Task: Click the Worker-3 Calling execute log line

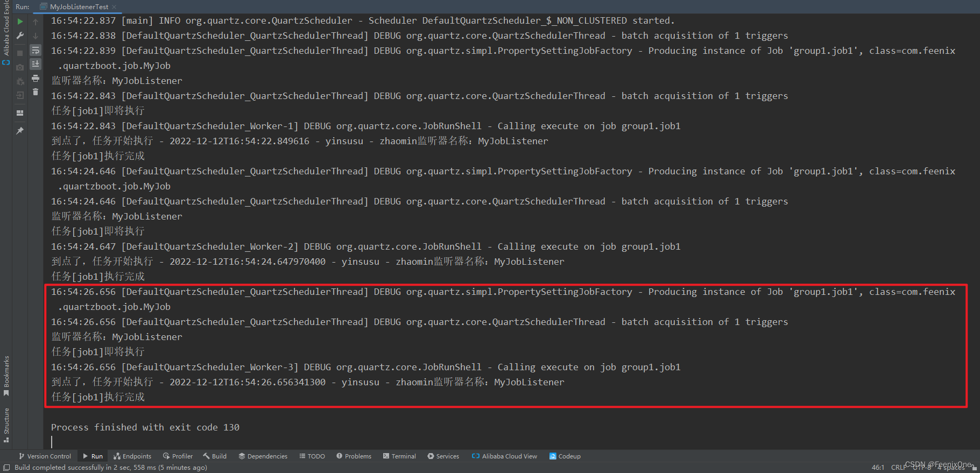Action: pyautogui.click(x=365, y=367)
